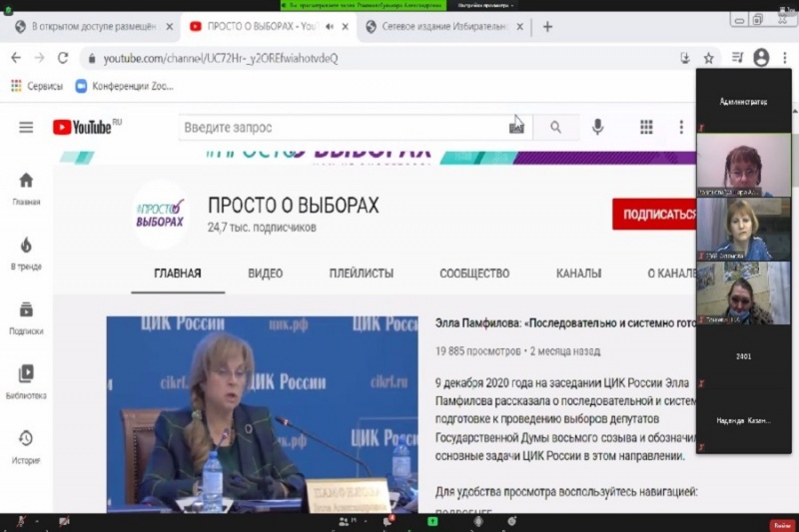Play the featured ЦИК России video thumbnail

coord(262,414)
